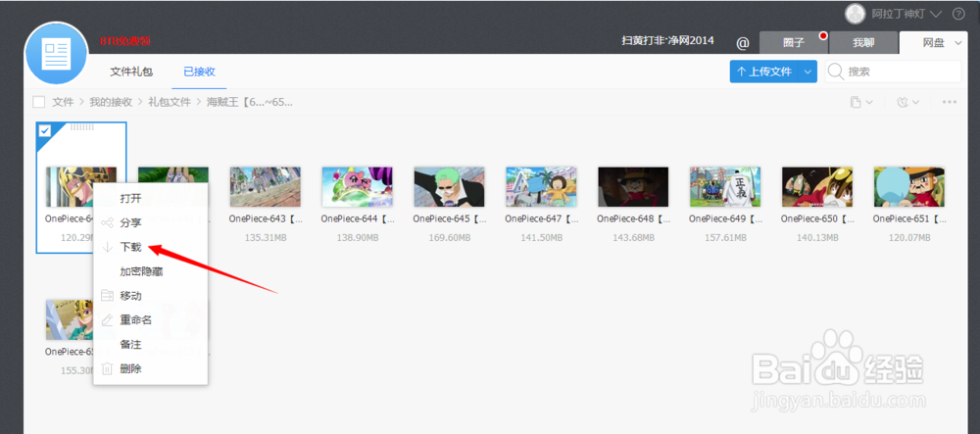
Task: Choose 加密隐藏 from the context menu
Action: pyautogui.click(x=141, y=271)
